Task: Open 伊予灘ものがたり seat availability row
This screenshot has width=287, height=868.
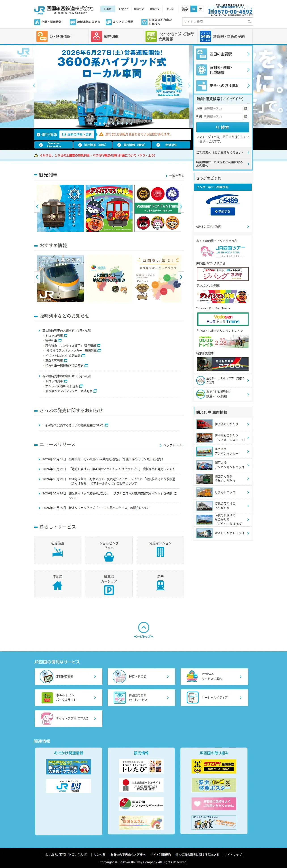Action: (223, 424)
